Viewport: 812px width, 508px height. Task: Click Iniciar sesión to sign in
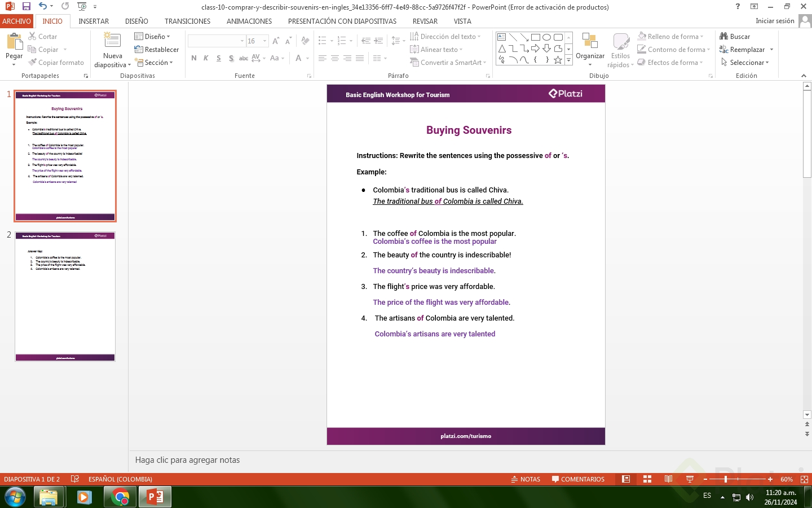(775, 21)
